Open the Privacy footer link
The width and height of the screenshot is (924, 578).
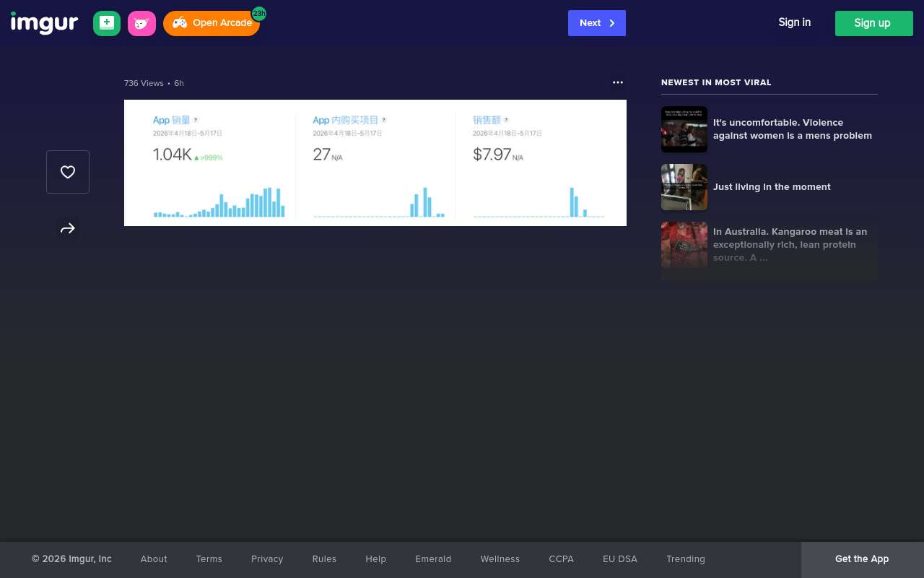[x=267, y=559]
